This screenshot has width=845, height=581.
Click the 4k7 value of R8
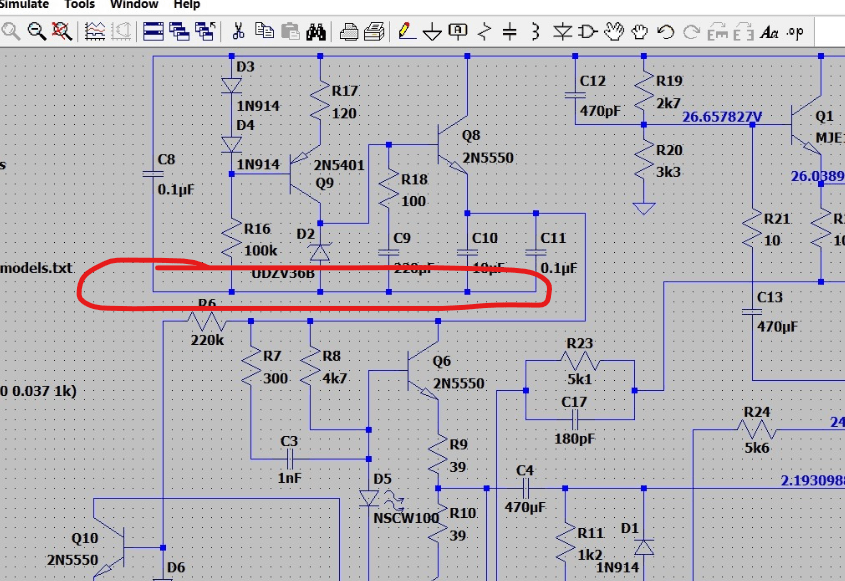coord(335,378)
